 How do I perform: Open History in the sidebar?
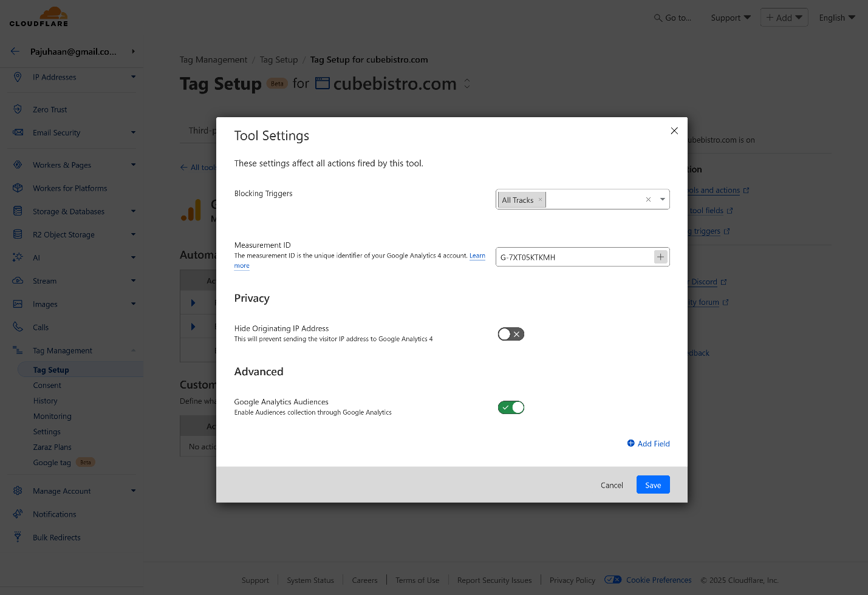click(46, 401)
